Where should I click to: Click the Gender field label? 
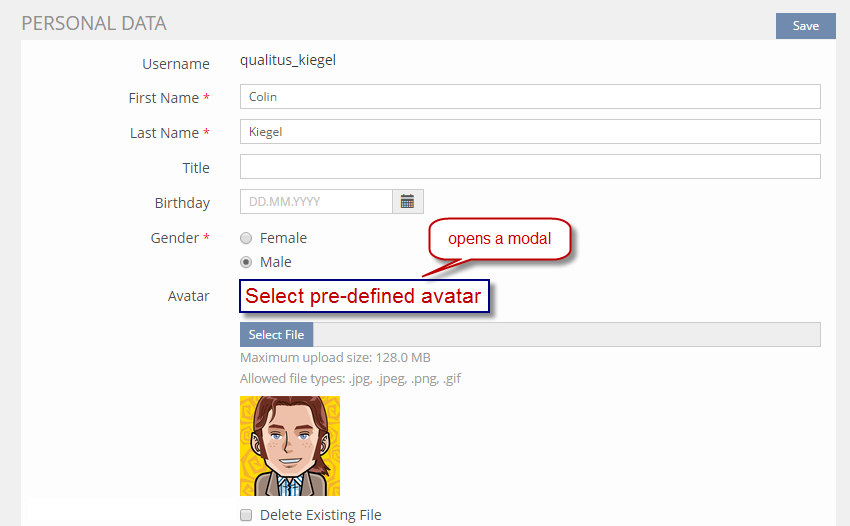(174, 238)
